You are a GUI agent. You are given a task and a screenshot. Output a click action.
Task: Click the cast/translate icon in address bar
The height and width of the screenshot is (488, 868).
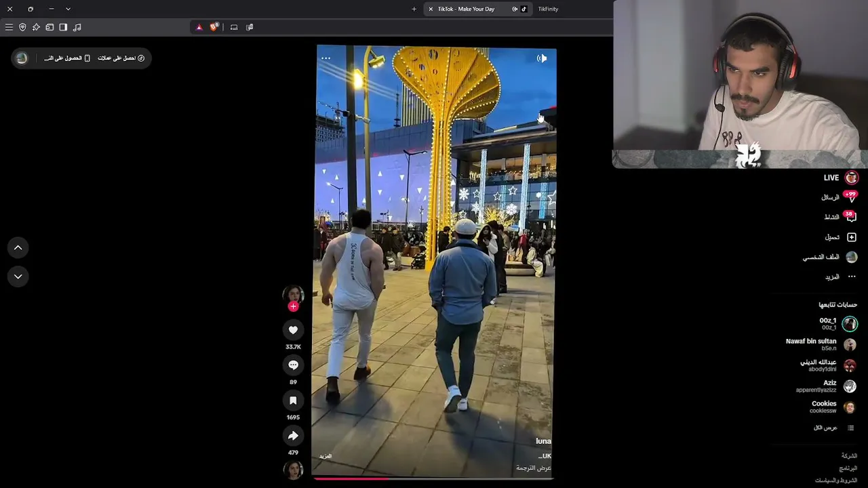[x=250, y=27]
